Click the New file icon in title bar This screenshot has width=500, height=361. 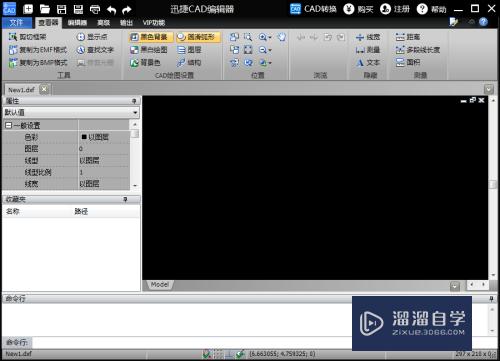coord(28,9)
